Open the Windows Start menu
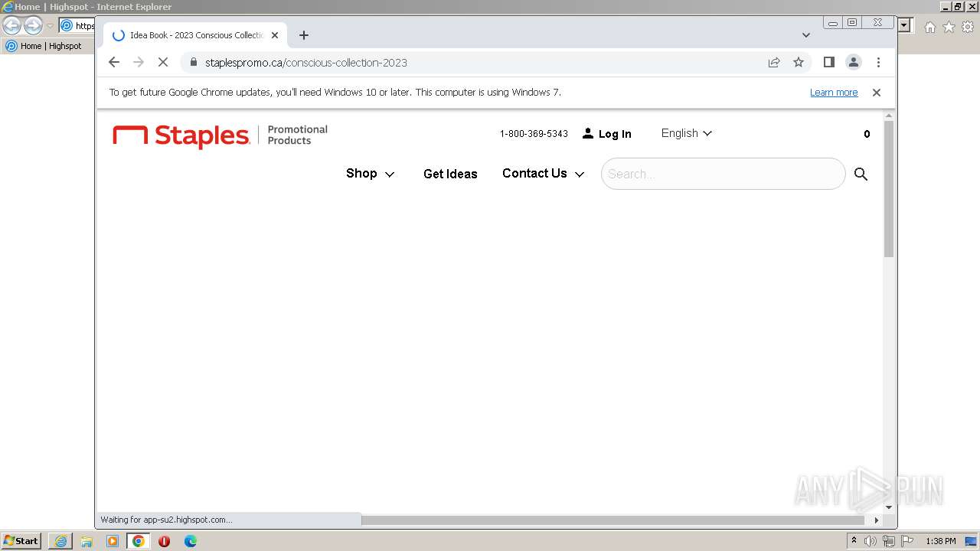Viewport: 980px width, 551px height. point(21,541)
